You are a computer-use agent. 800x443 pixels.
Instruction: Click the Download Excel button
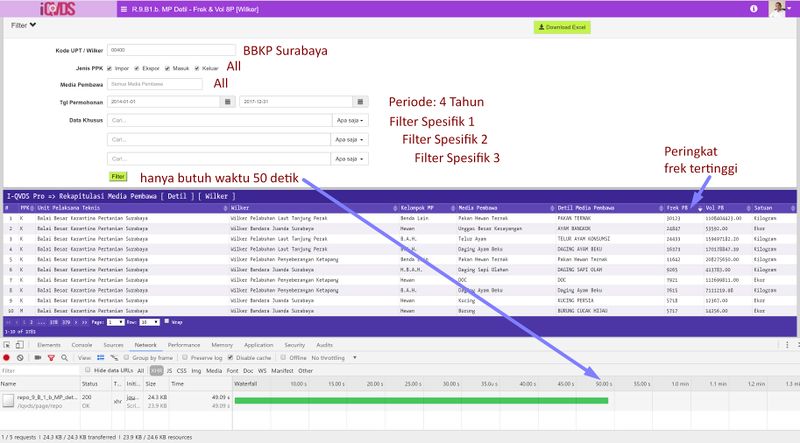pyautogui.click(x=562, y=27)
